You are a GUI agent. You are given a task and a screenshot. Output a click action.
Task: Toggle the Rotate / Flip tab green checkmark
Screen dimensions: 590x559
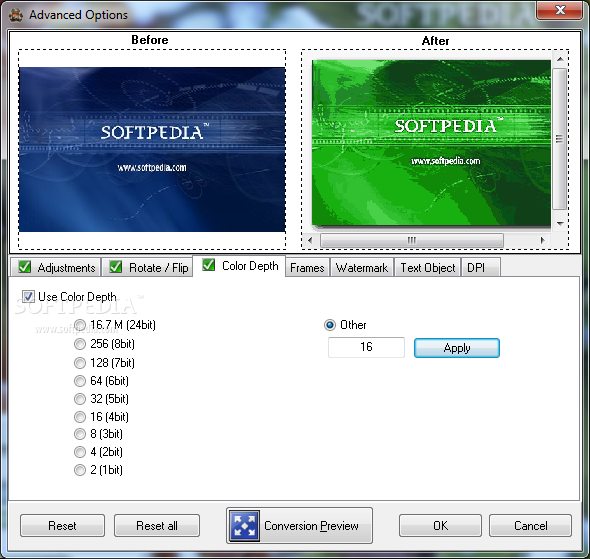(116, 267)
